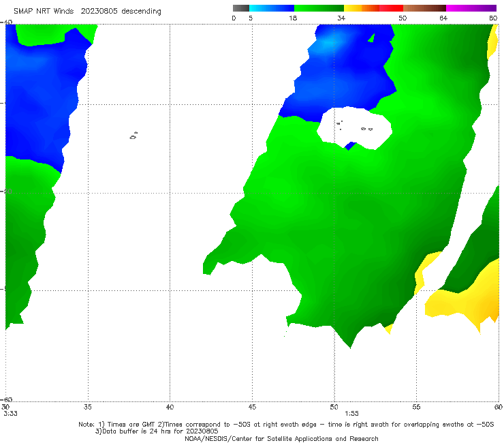Click the '20230805' date in the title

[x=99, y=11]
